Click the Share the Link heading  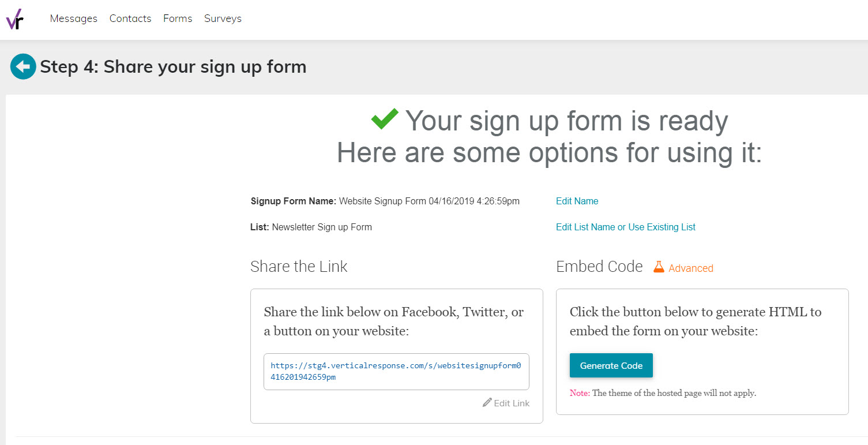(299, 266)
